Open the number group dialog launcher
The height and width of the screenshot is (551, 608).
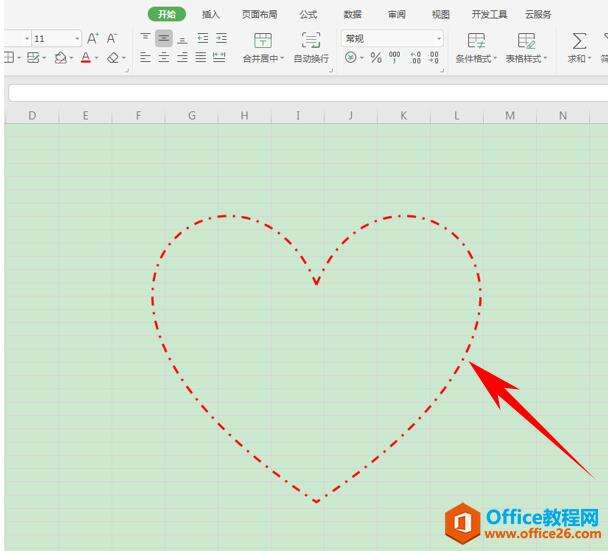(x=442, y=71)
